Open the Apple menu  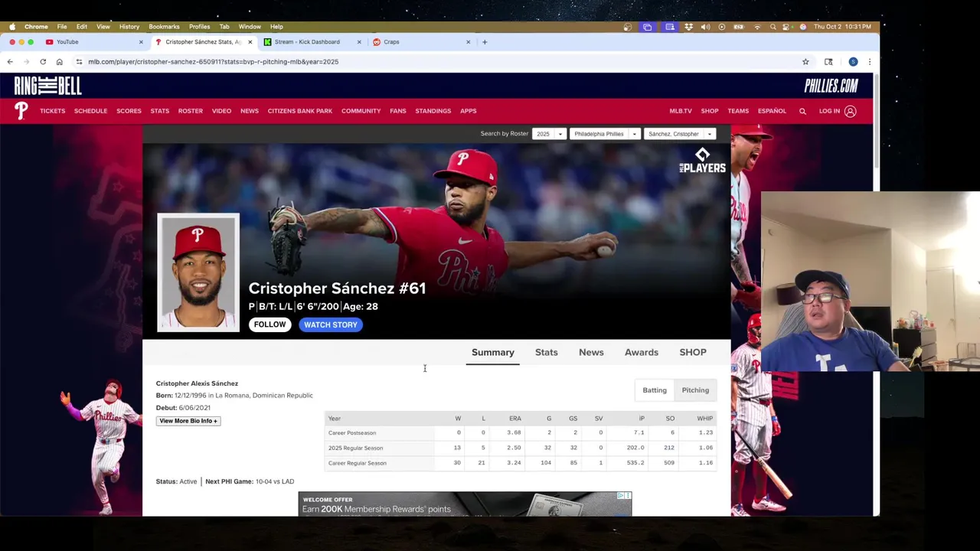[x=12, y=27]
